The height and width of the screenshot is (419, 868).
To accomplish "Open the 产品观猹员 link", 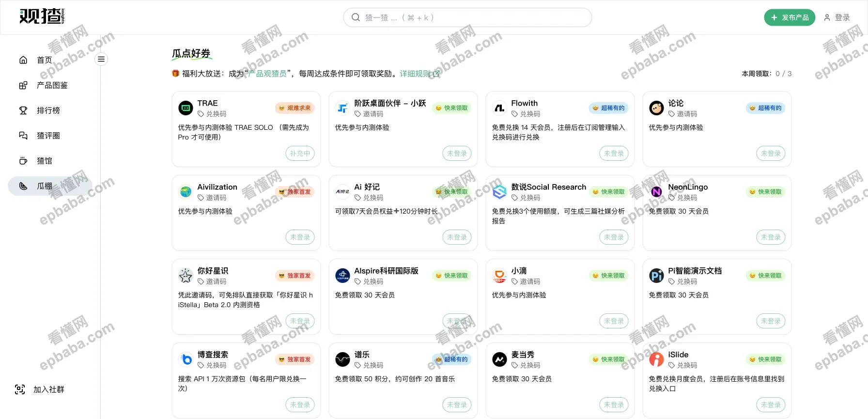I will coord(267,74).
